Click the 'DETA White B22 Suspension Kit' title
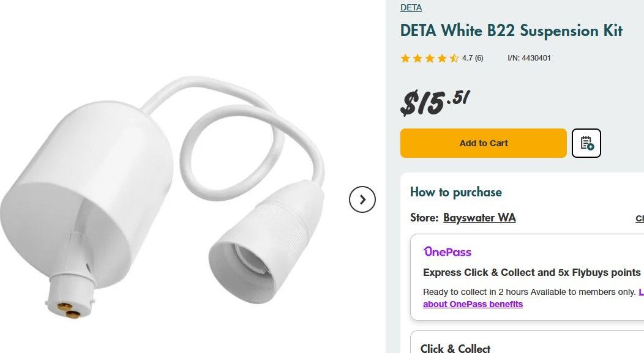This screenshot has width=644, height=353. click(x=511, y=31)
